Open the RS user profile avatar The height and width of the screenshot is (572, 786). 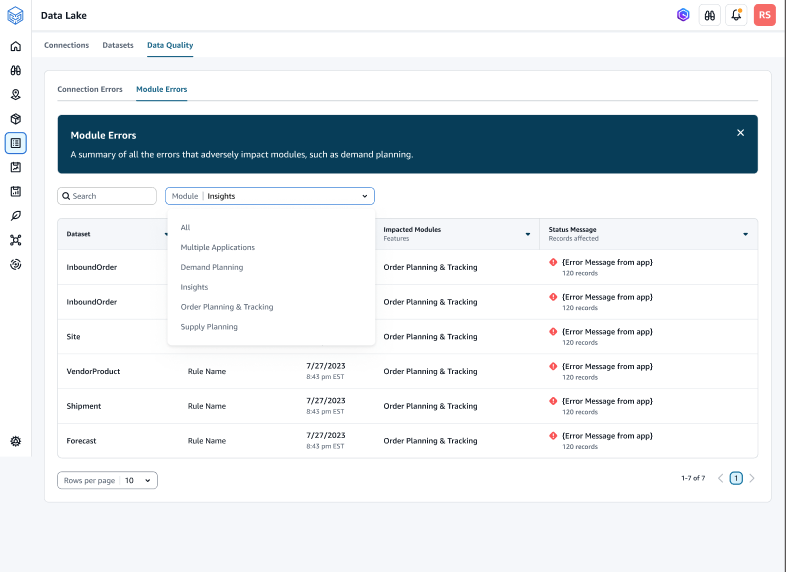764,15
